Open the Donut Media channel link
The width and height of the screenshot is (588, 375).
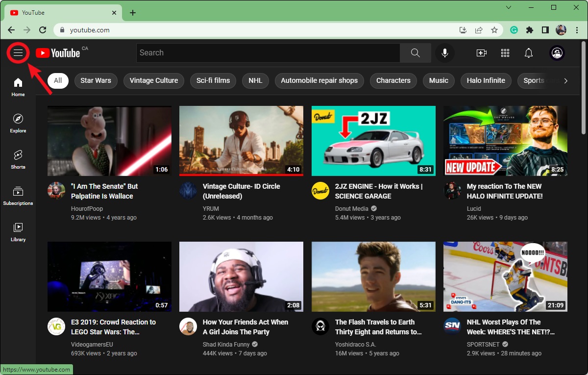351,208
